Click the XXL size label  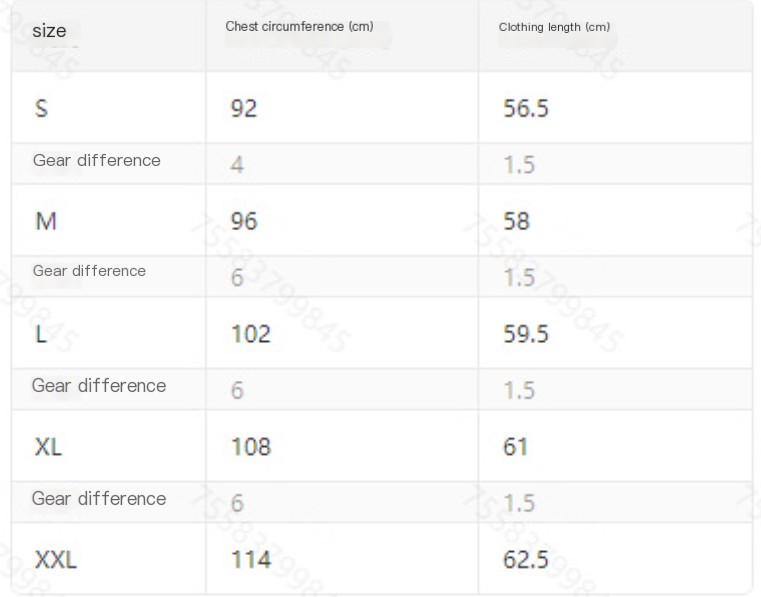tap(56, 560)
